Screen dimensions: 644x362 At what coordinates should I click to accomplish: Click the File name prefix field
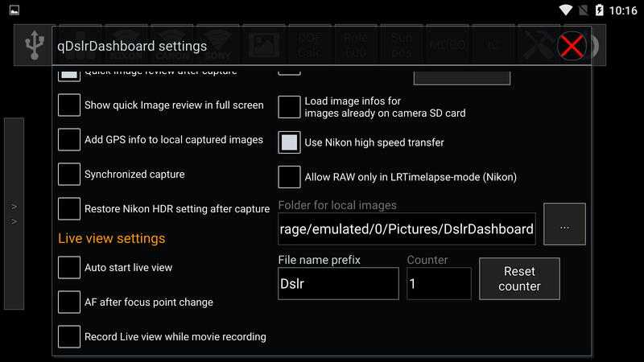pyautogui.click(x=338, y=284)
